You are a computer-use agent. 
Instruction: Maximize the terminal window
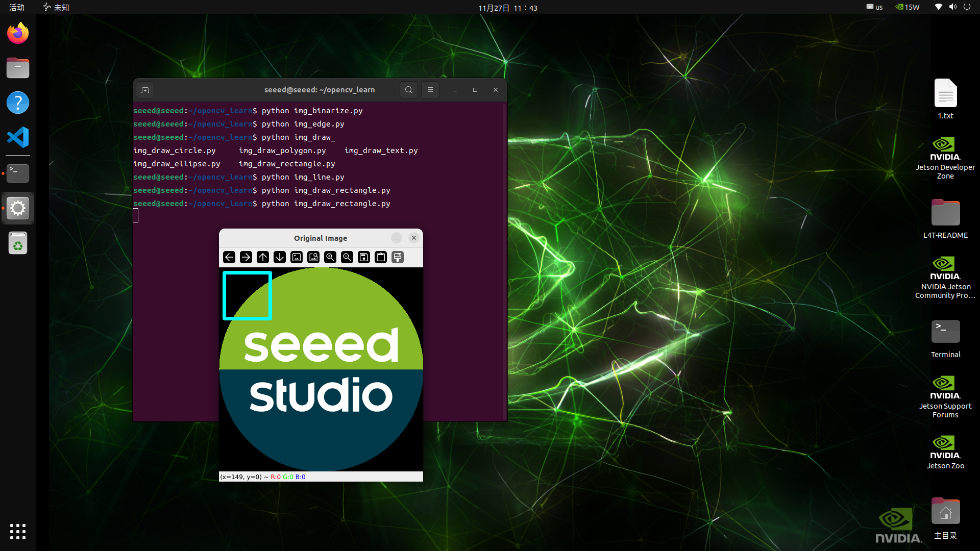[x=475, y=90]
